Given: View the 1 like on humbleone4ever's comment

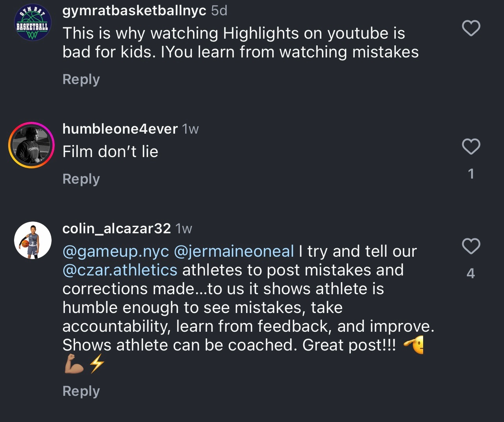Looking at the screenshot, I should click(471, 173).
